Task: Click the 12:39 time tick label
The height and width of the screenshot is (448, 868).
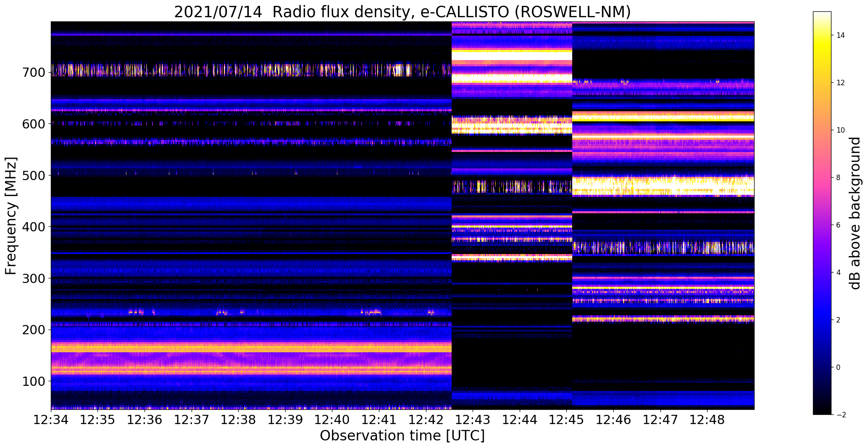Action: (x=285, y=420)
